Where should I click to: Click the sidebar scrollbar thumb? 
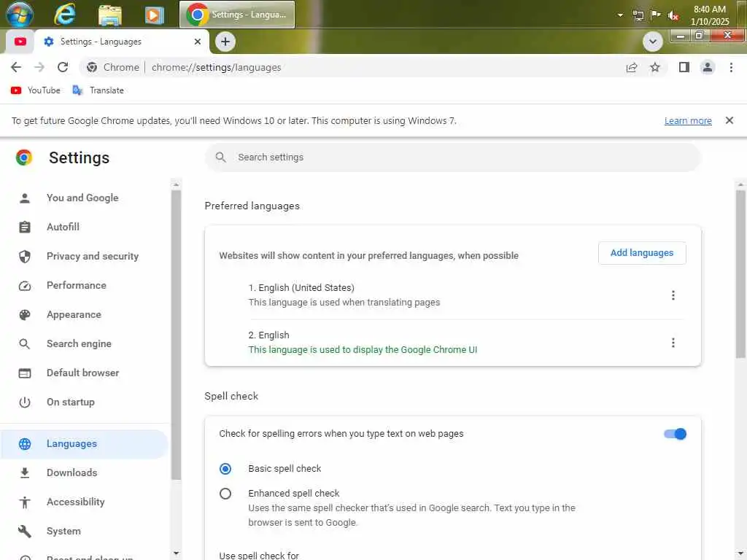click(x=177, y=335)
